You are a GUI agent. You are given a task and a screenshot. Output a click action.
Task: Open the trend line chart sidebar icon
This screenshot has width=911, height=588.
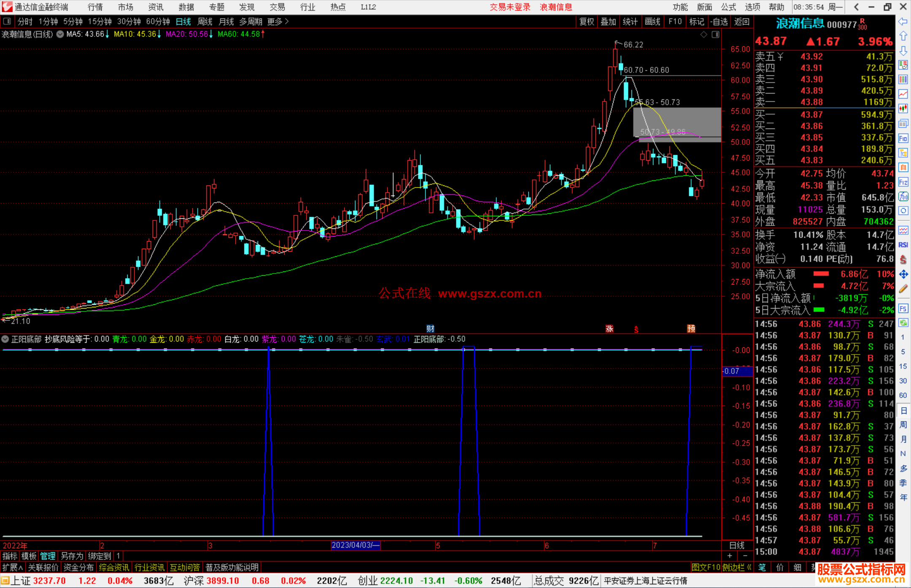pyautogui.click(x=903, y=94)
